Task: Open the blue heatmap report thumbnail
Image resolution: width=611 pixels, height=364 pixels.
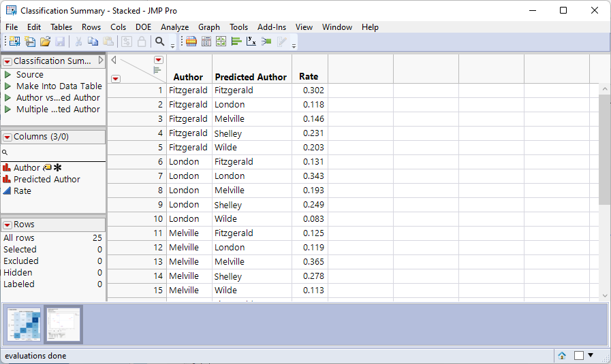Action: (24, 325)
